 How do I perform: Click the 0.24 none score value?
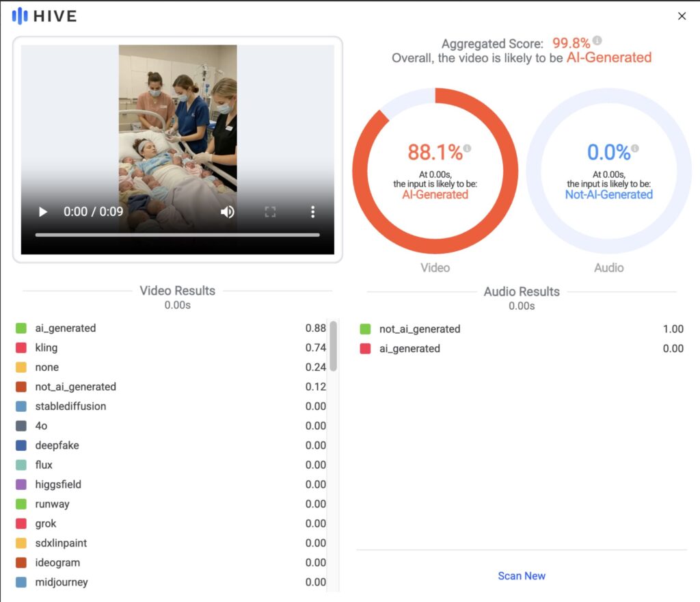click(316, 367)
